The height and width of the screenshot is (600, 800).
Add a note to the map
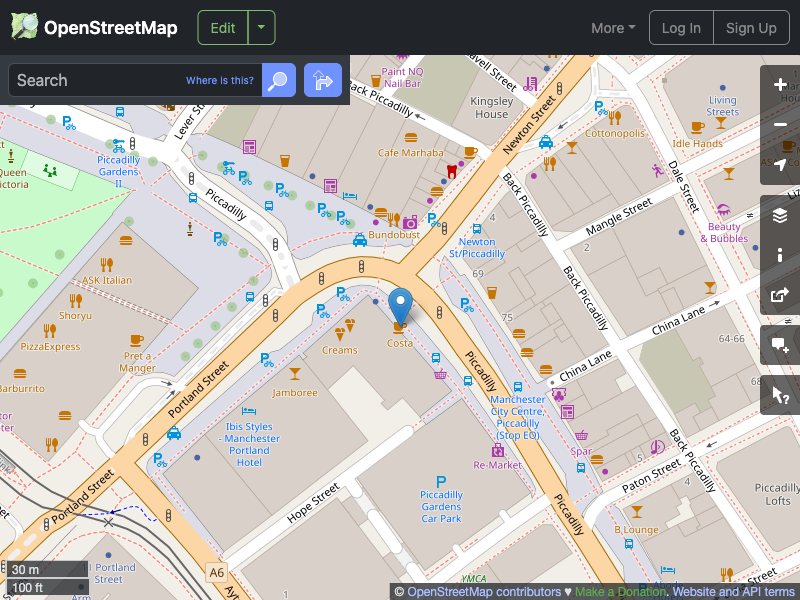[780, 345]
